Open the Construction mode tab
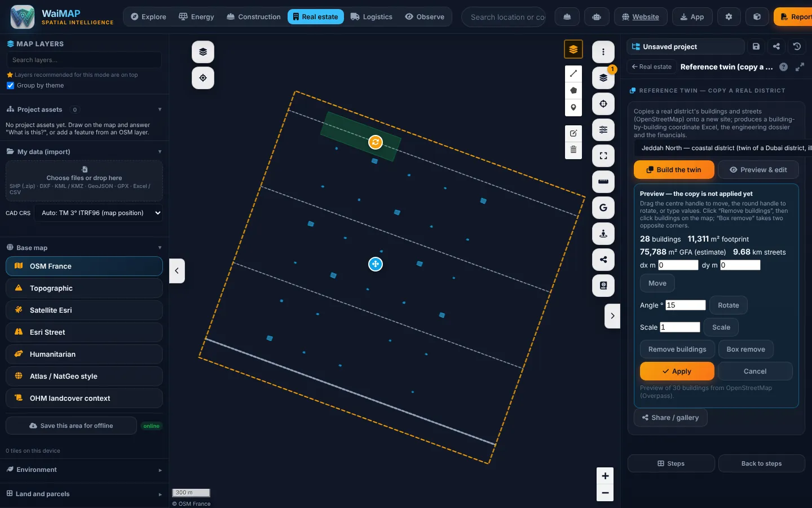812x508 pixels. point(254,17)
